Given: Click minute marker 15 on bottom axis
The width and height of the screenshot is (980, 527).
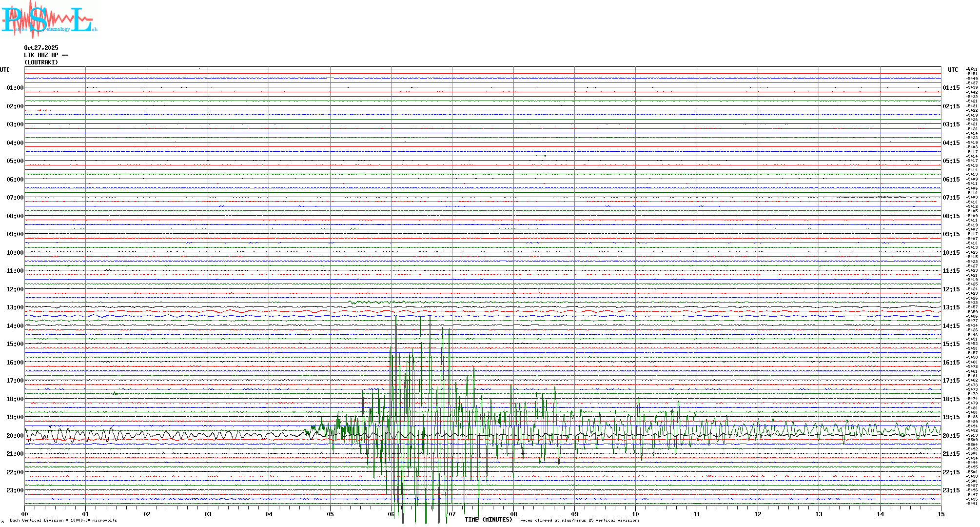Looking at the screenshot, I should (x=941, y=514).
